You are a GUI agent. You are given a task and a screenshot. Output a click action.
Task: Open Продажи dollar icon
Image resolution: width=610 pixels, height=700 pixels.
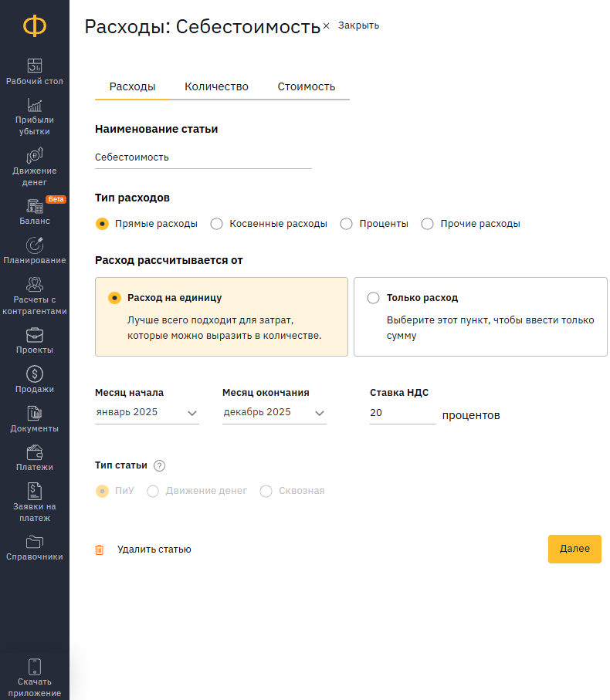click(x=35, y=374)
